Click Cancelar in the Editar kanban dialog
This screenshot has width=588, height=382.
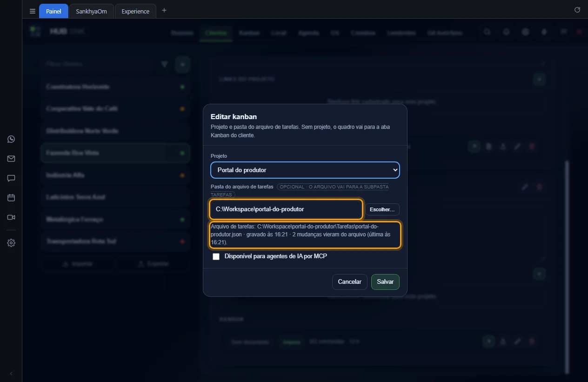click(350, 282)
